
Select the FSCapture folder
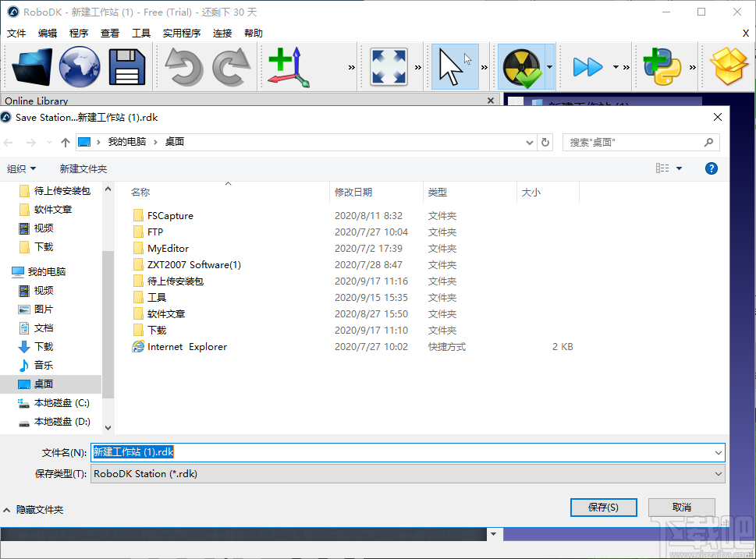[170, 216]
